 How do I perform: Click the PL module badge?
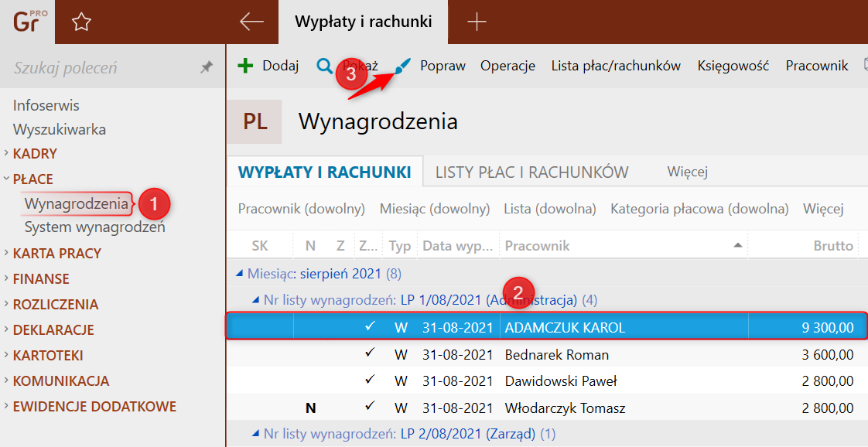(255, 121)
